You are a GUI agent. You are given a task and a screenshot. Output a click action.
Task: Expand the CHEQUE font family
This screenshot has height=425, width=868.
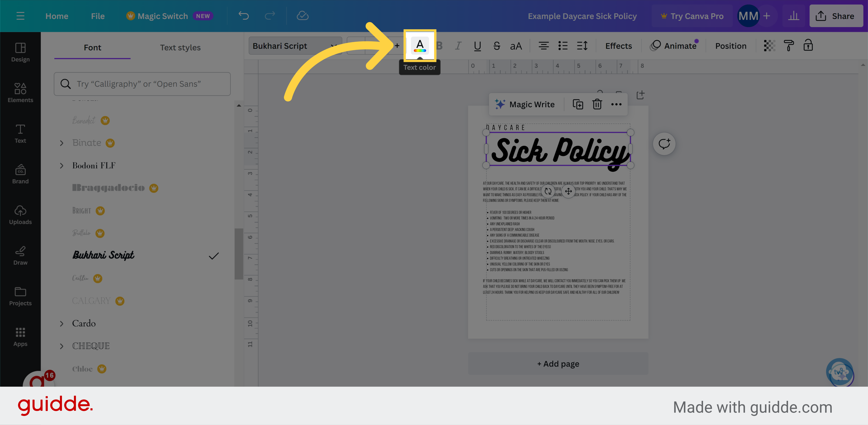(x=61, y=346)
